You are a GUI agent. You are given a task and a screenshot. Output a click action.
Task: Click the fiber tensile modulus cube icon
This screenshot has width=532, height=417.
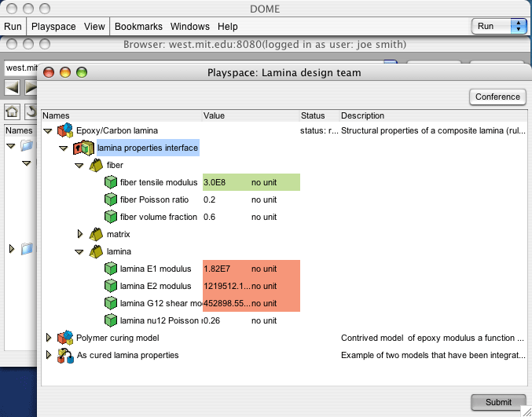coord(111,182)
